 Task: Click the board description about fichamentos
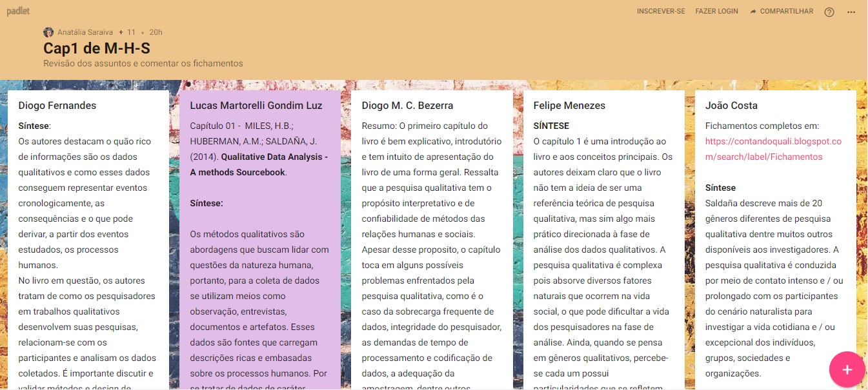click(143, 64)
